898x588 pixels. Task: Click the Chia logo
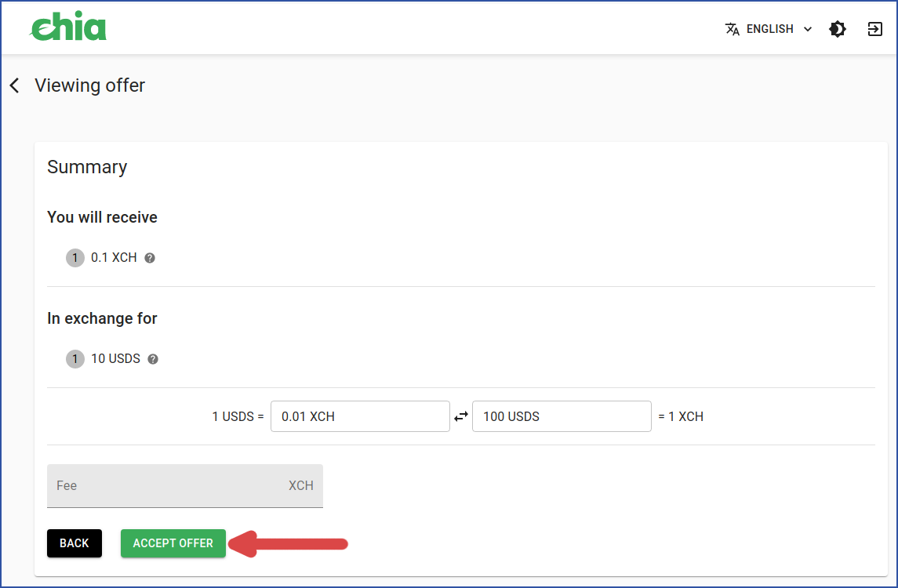[68, 27]
